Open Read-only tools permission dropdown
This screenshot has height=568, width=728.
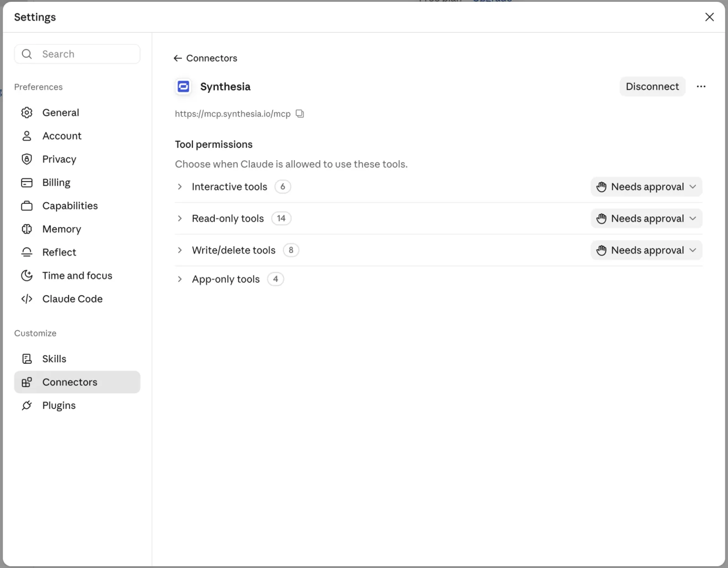coord(646,218)
